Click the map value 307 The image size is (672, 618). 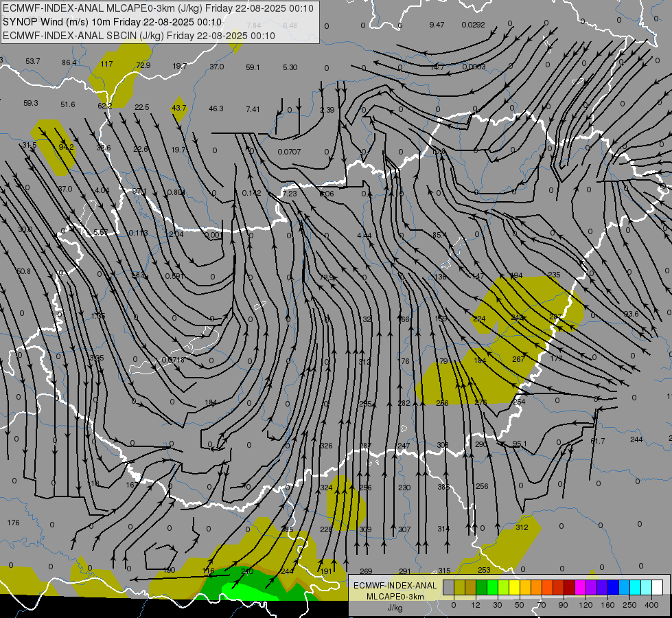tap(404, 529)
